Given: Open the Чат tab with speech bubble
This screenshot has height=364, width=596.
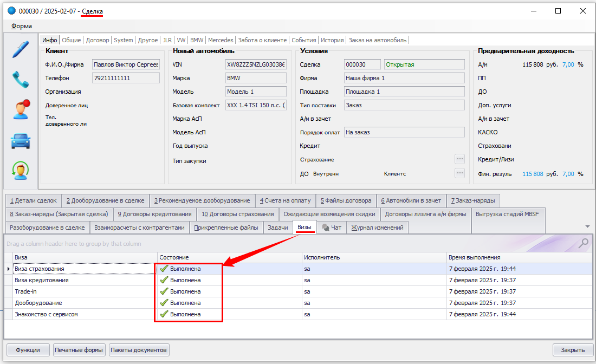Looking at the screenshot, I should [x=332, y=227].
